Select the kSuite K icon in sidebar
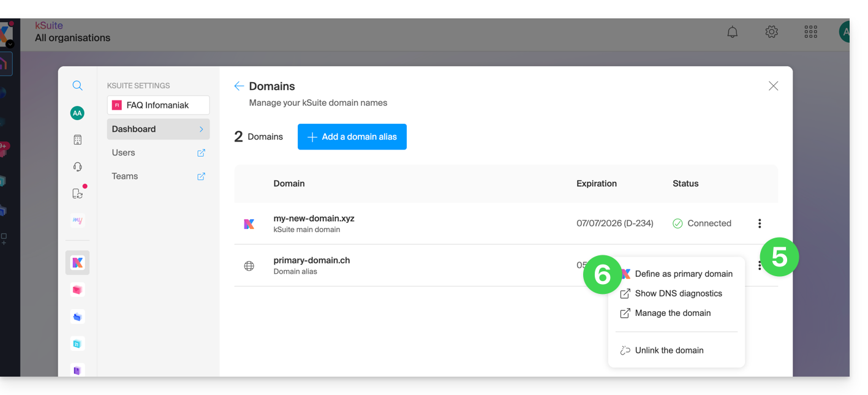 [x=77, y=263]
